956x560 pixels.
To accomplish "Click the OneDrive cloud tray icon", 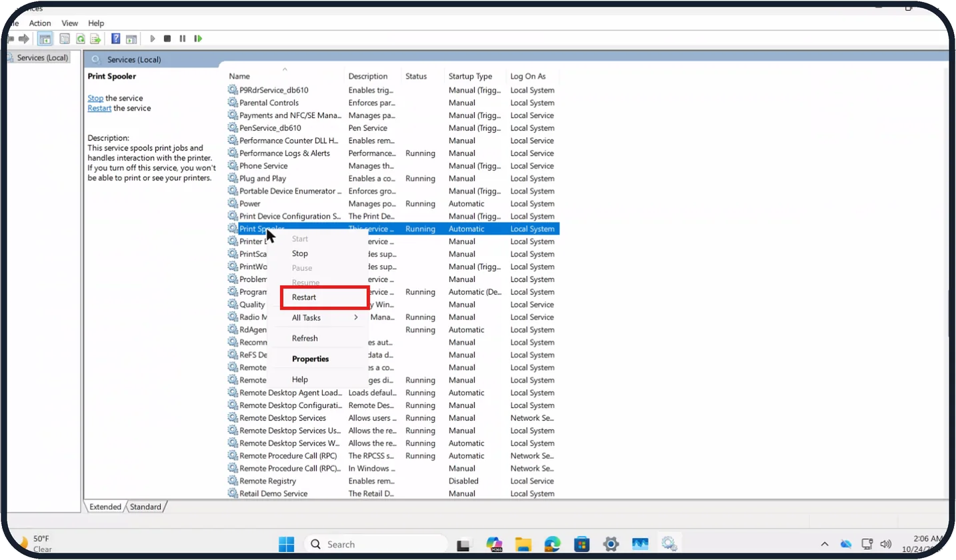I will pos(846,544).
